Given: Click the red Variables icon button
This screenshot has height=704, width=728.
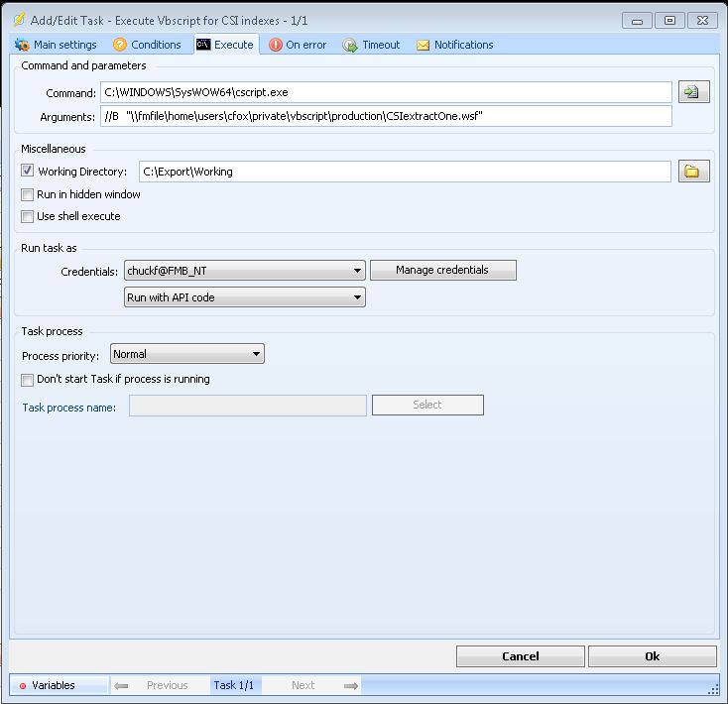Looking at the screenshot, I should pyautogui.click(x=23, y=685).
